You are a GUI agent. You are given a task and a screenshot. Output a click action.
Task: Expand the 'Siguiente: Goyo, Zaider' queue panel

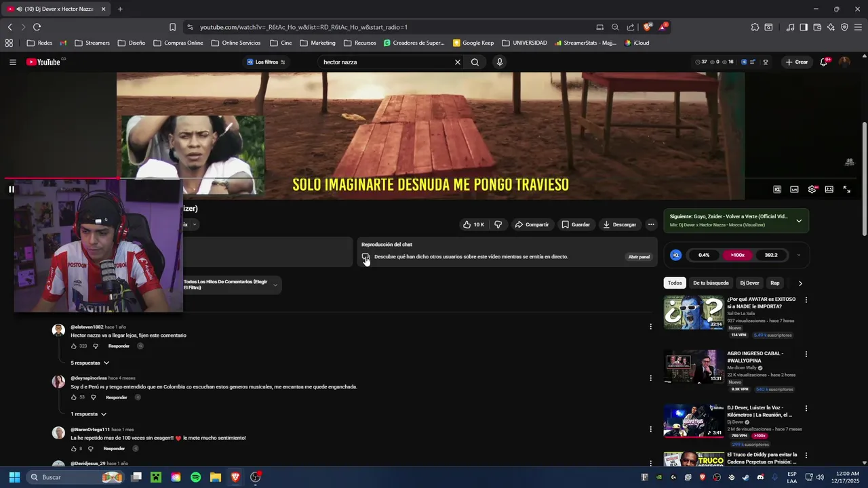coord(799,221)
